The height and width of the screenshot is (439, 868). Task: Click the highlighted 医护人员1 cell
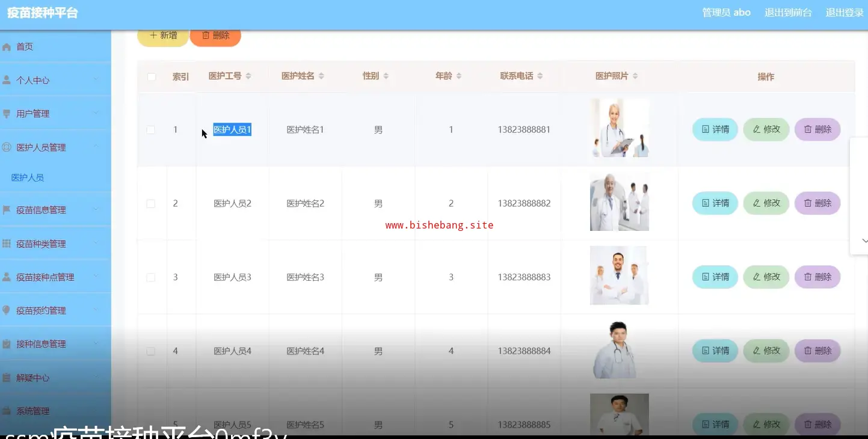pos(232,130)
